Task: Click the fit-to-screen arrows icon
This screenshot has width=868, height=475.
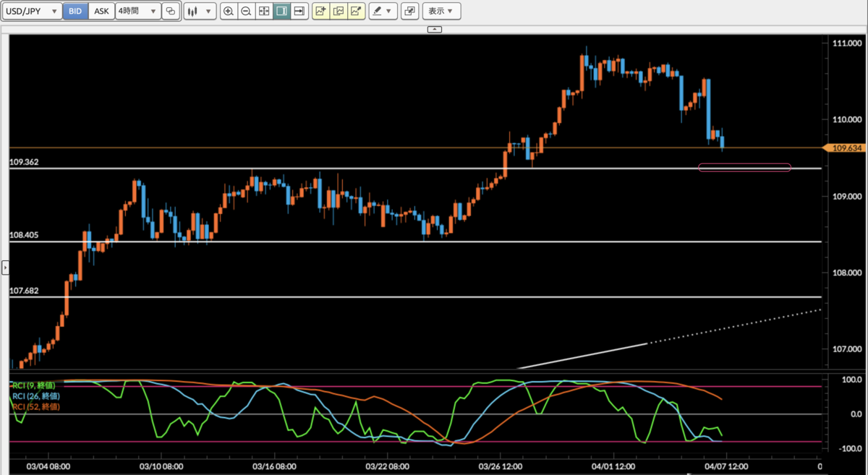Action: pos(263,11)
